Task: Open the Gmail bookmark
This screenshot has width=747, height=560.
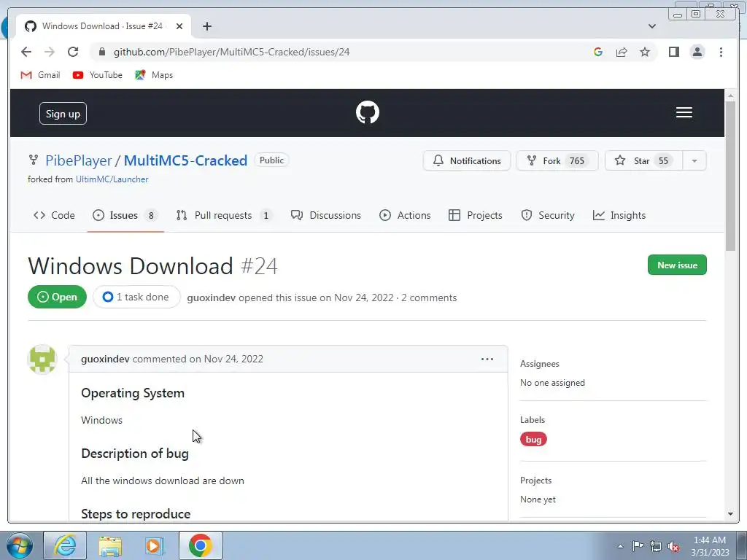Action: point(41,75)
